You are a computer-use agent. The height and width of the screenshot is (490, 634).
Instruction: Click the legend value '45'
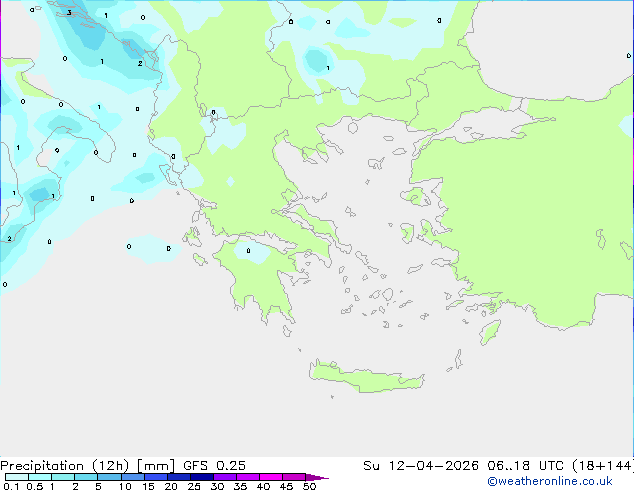286,486
